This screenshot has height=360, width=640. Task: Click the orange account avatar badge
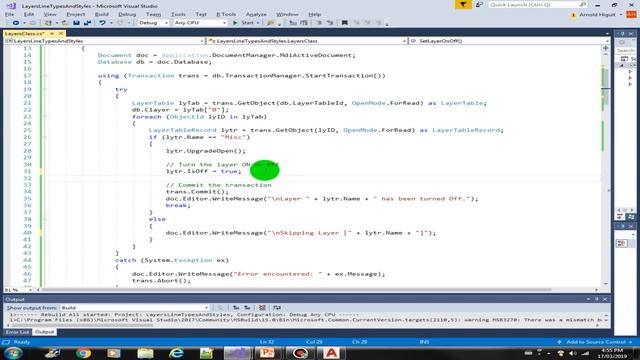pos(631,14)
